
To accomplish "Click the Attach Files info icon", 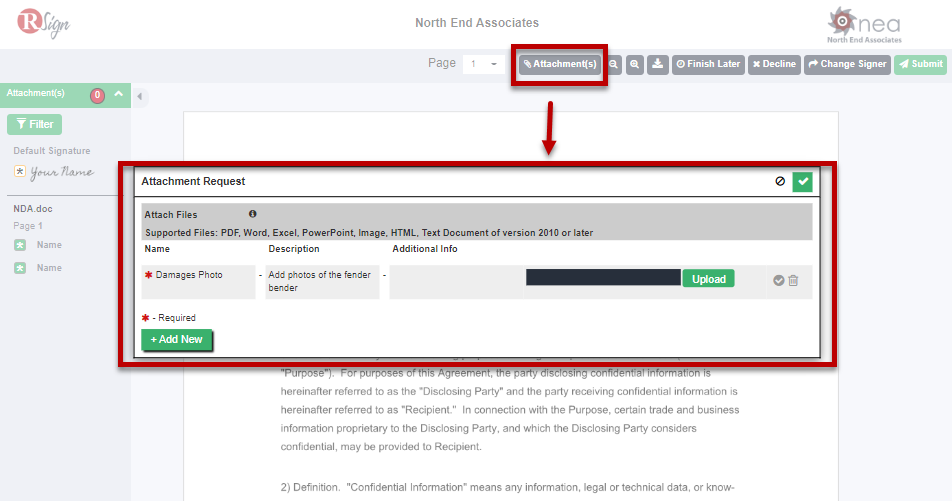I will [253, 214].
